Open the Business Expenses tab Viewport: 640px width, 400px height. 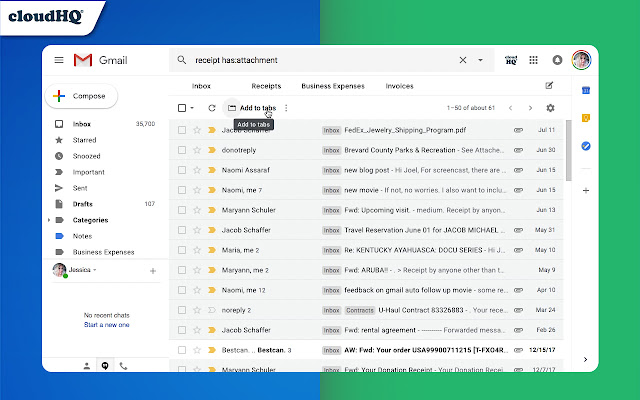pos(334,86)
